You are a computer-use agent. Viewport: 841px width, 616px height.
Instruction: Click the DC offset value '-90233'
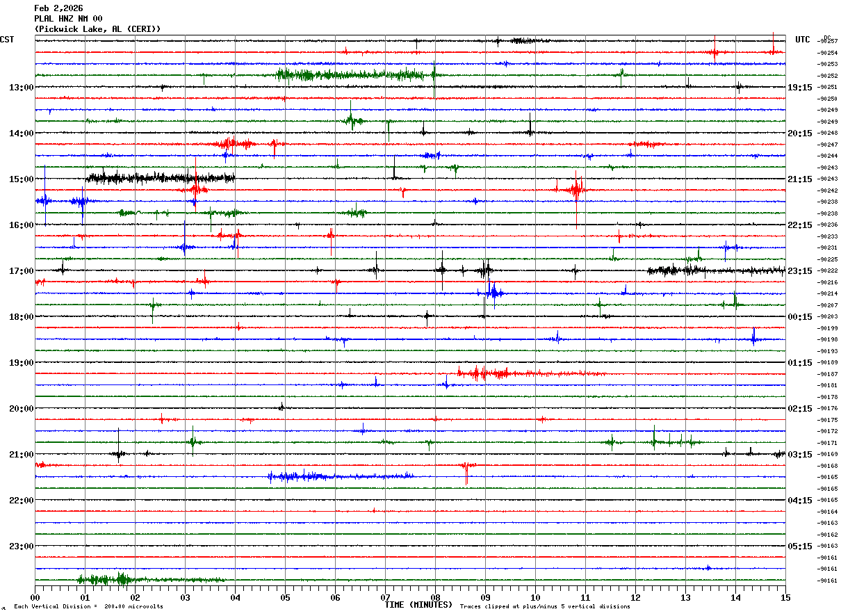tap(828, 236)
